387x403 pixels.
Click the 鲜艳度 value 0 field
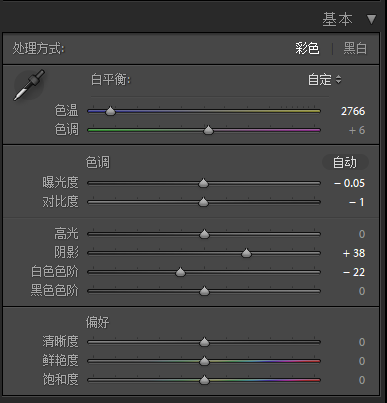pyautogui.click(x=362, y=361)
